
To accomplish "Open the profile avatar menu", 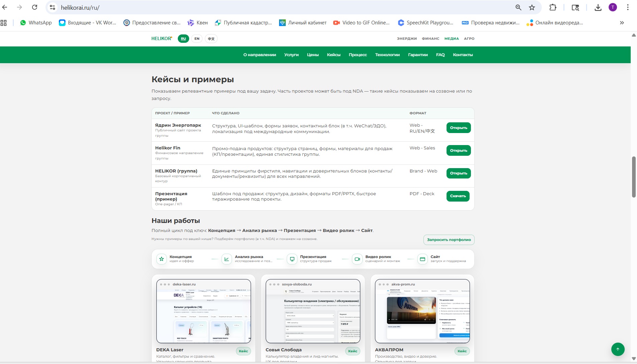I will [x=613, y=7].
